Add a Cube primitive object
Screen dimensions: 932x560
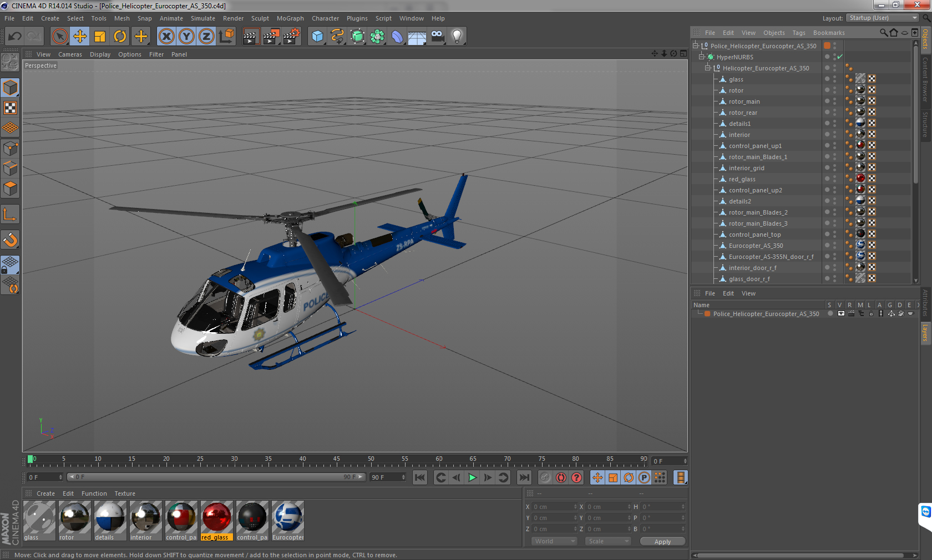click(317, 37)
